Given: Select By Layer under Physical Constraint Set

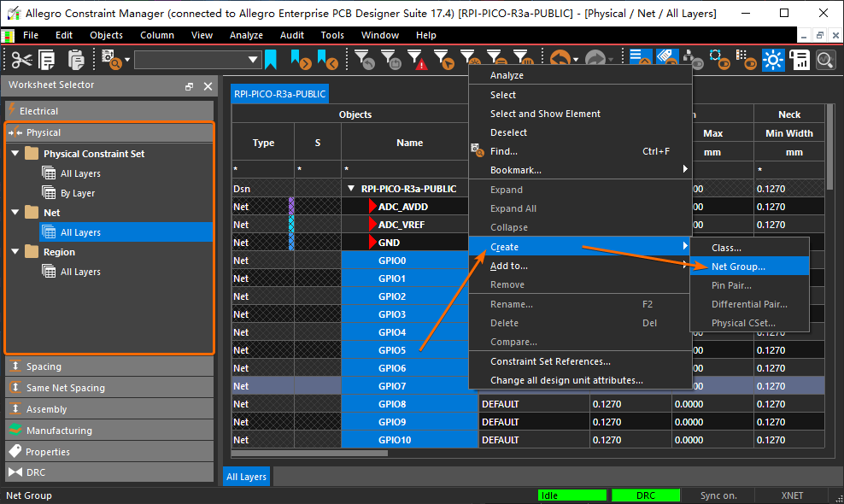Looking at the screenshot, I should 77,193.
